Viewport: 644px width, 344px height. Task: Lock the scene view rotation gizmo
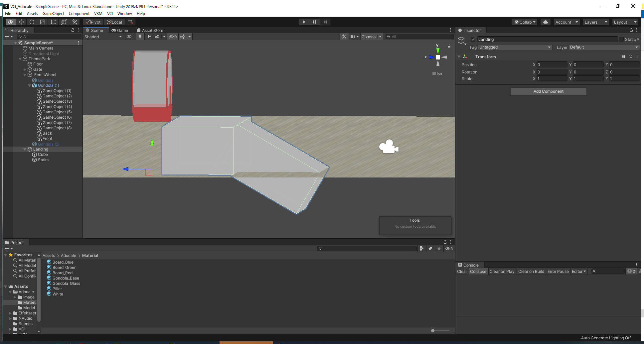pos(449,46)
